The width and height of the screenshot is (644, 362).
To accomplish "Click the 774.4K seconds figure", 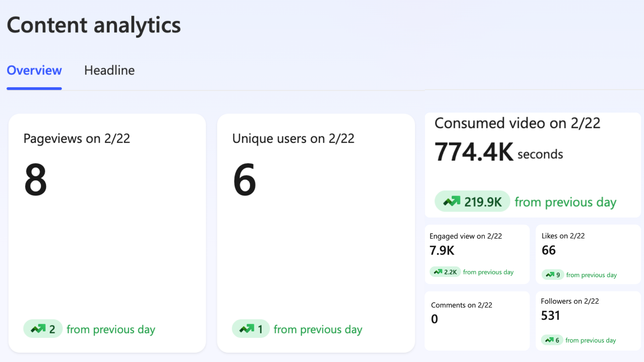I will [x=498, y=152].
